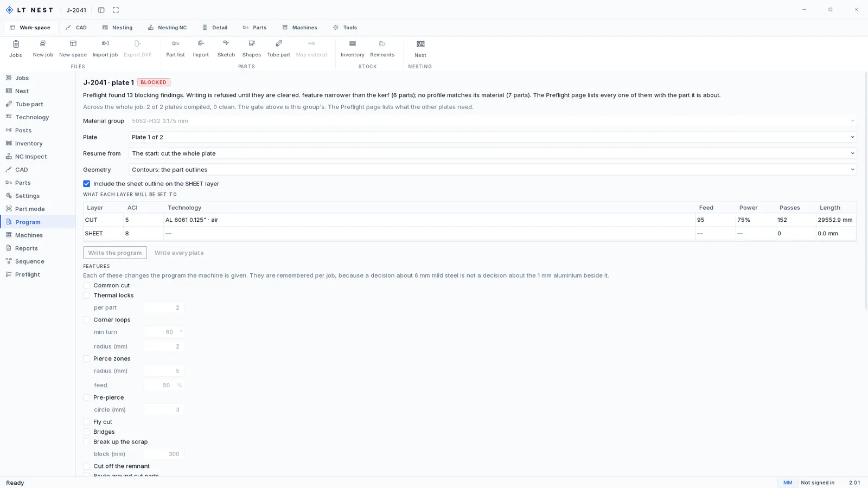Open the Geometry contours dropdown
This screenshot has height=488, width=868.
(x=493, y=170)
